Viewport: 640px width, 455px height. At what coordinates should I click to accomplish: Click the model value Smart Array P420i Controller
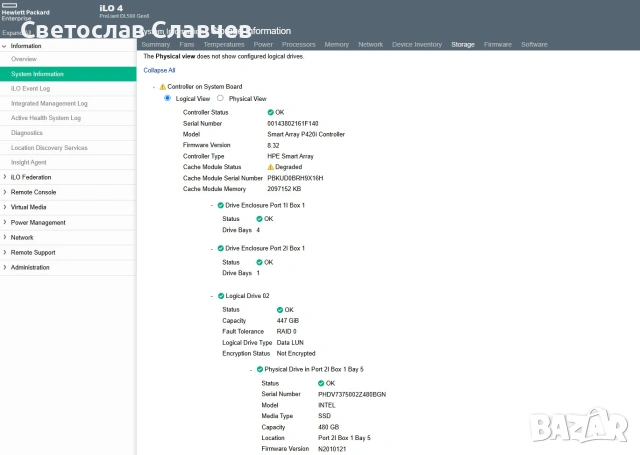coord(306,134)
